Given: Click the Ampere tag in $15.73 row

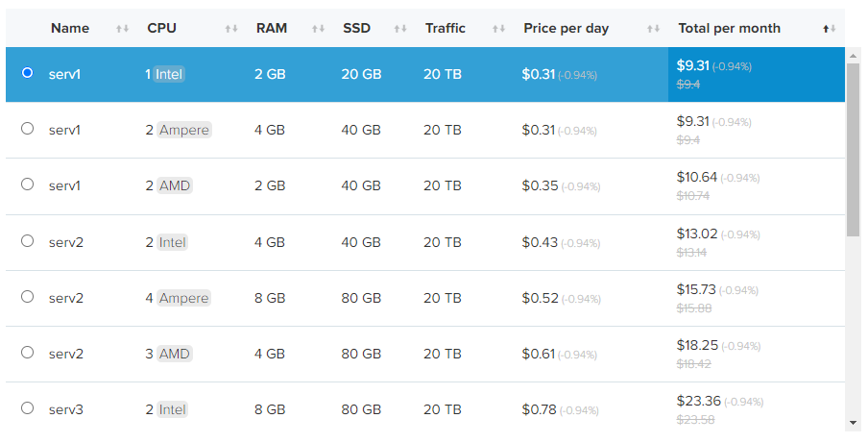Looking at the screenshot, I should [183, 298].
